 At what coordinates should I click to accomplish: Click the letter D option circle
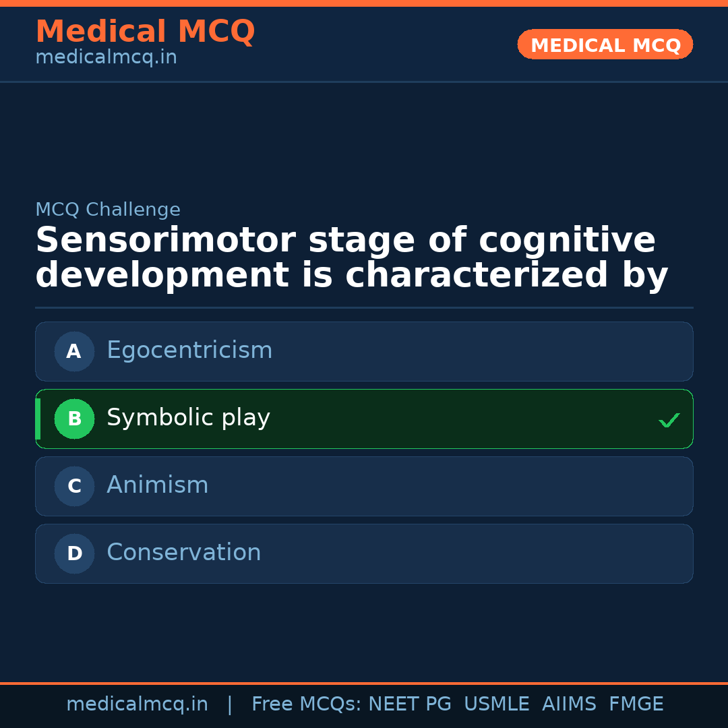click(x=74, y=553)
